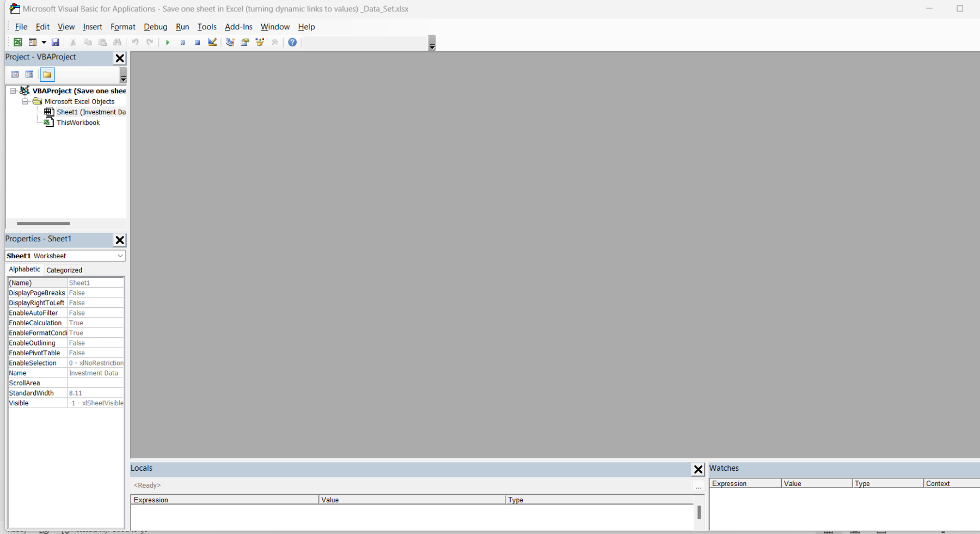
Task: Click the View Microsoft Excel toolbar icon
Action: coord(18,43)
